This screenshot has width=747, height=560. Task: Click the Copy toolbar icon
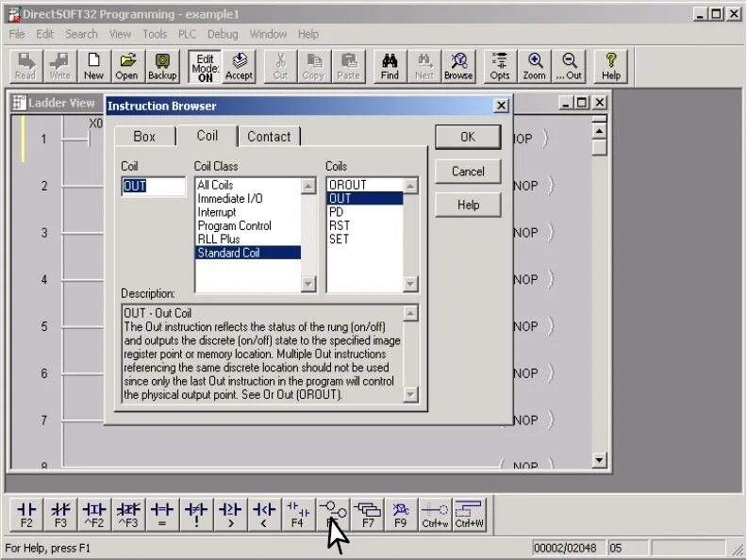pos(313,67)
